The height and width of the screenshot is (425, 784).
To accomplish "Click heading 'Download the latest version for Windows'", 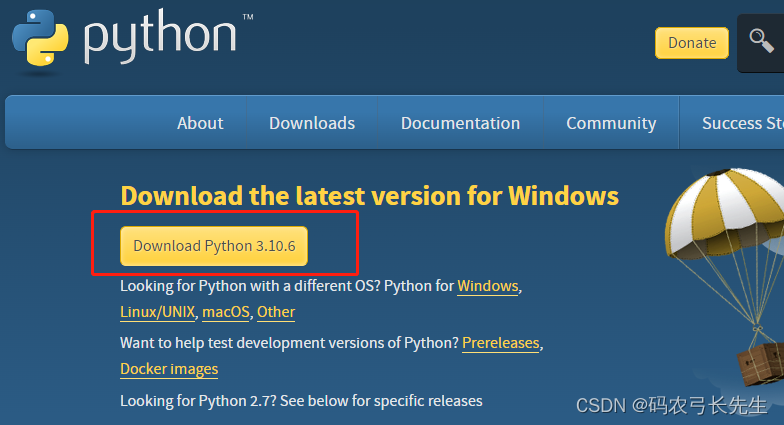I will (370, 196).
